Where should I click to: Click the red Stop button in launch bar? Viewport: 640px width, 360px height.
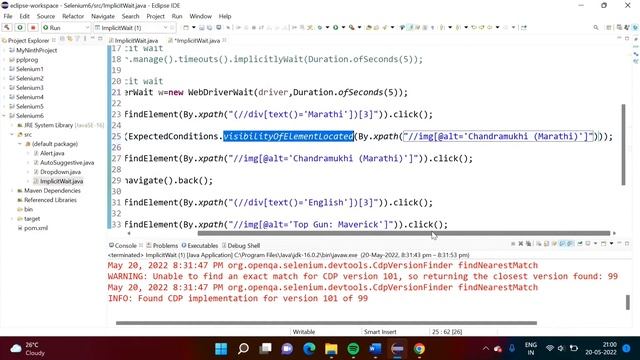[33, 27]
